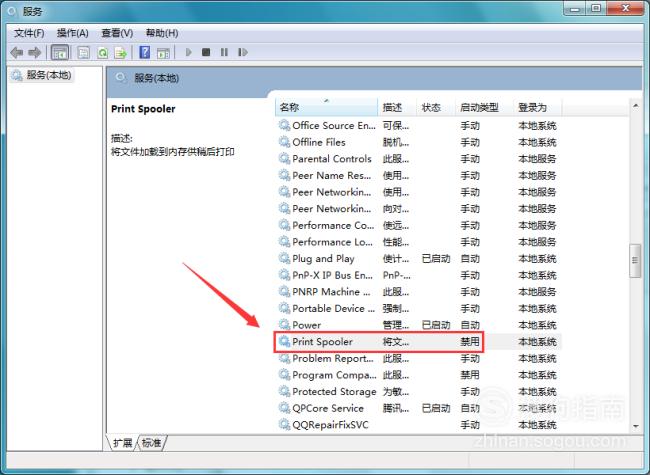Viewport: 650px width, 475px height.
Task: Click gear icon beside Print Spooler
Action: [284, 342]
